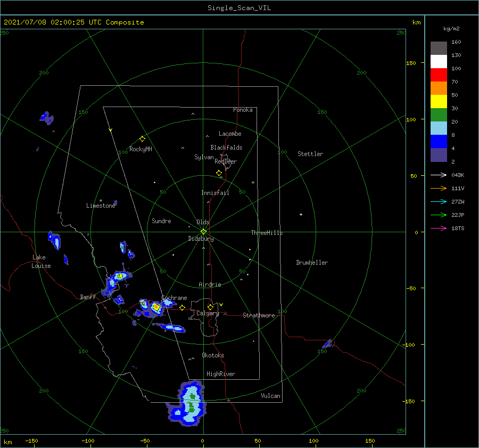Screen dimensions: 479x448
Task: Click the intense storm cell west of Cochrane
Action: pos(156,307)
